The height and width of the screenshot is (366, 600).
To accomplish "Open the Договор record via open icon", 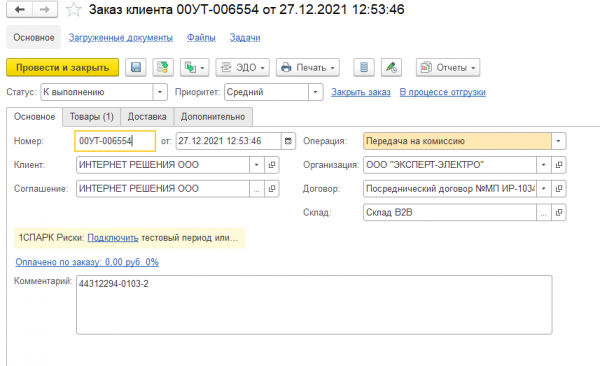I will 559,188.
